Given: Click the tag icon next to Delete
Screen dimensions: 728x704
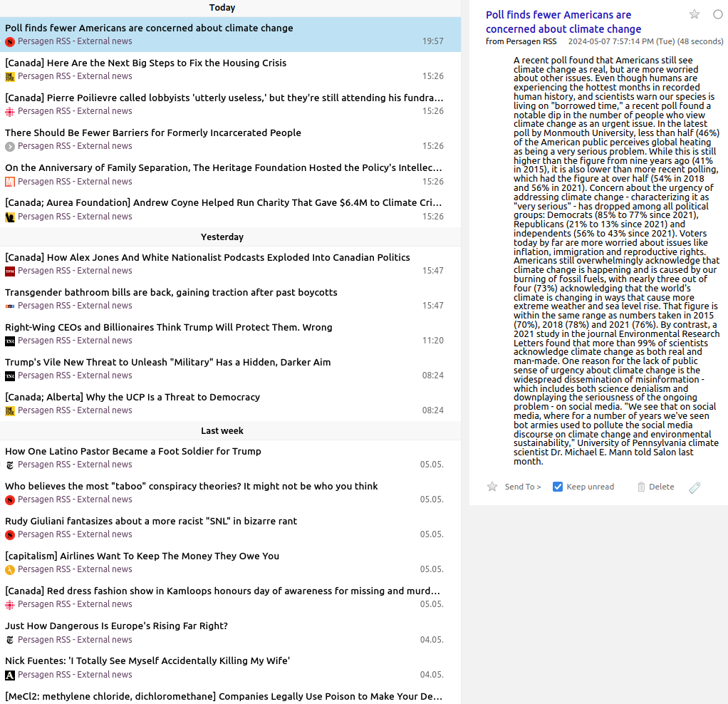Looking at the screenshot, I should coord(694,487).
